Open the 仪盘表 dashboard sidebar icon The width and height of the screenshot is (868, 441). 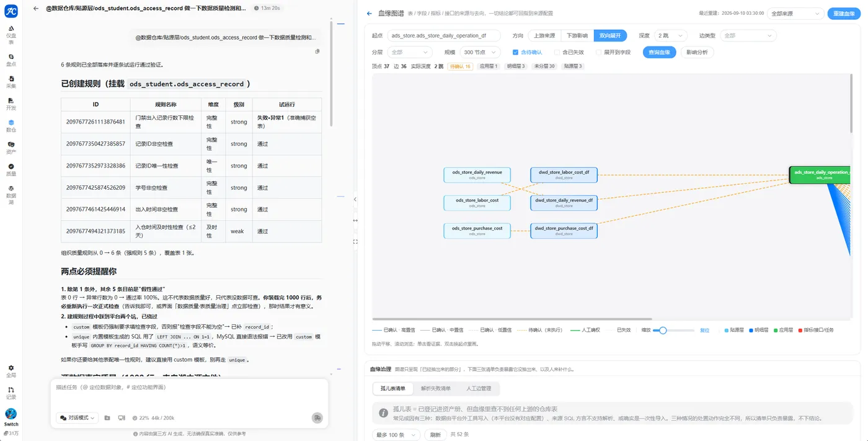tap(11, 31)
